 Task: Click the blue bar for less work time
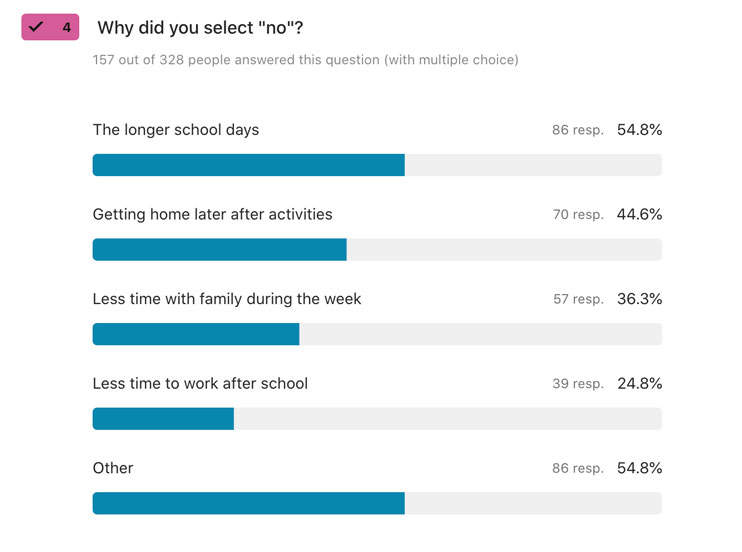[x=163, y=419]
